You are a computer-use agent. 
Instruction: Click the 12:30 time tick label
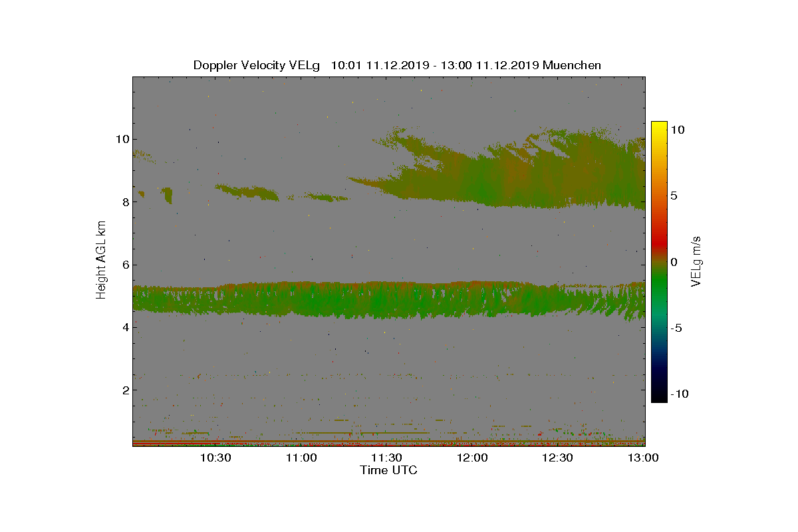point(557,458)
